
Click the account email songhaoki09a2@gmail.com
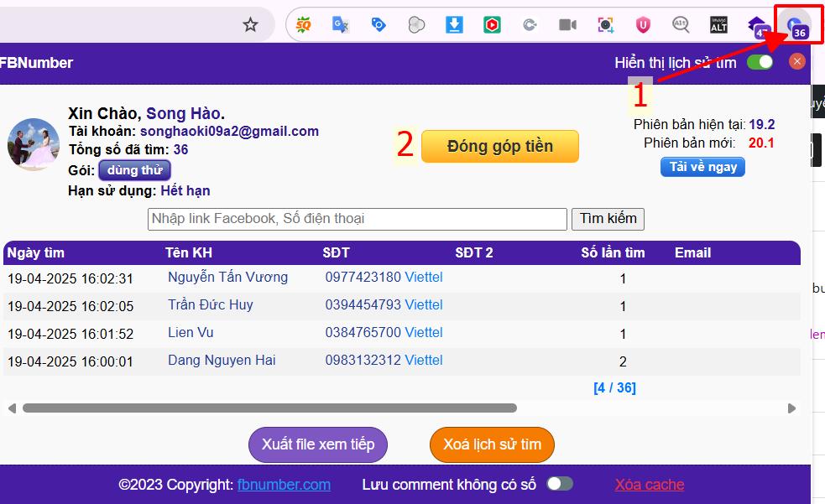tap(229, 132)
